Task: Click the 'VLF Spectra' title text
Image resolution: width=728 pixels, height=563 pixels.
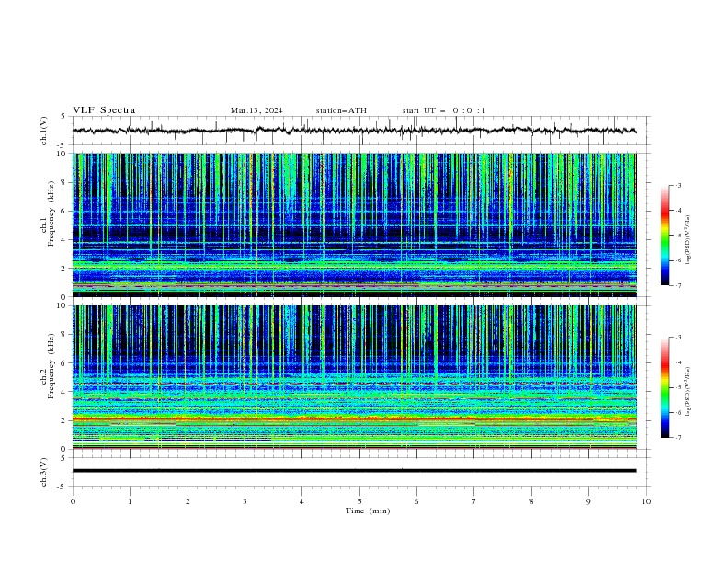Action: (x=104, y=110)
